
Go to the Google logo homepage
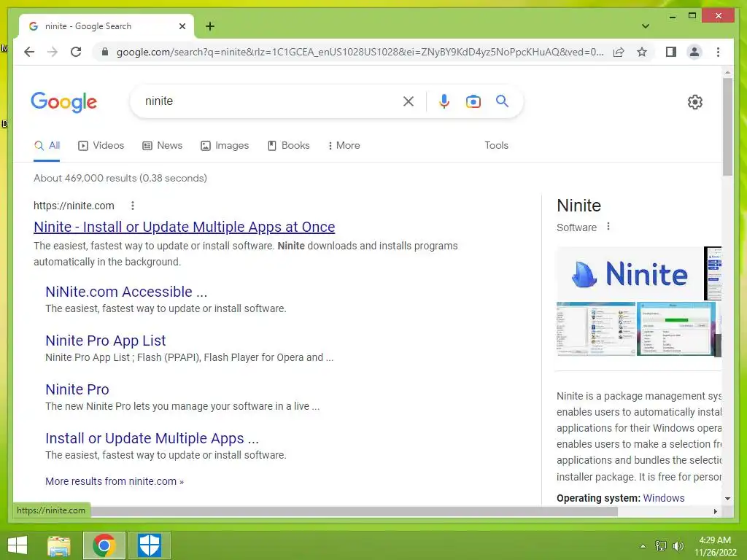click(x=64, y=102)
